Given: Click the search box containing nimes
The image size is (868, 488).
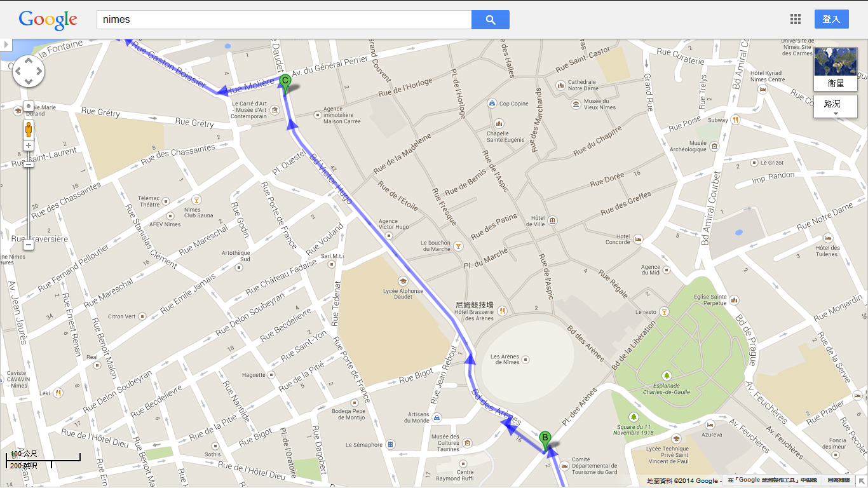Looking at the screenshot, I should pyautogui.click(x=284, y=20).
